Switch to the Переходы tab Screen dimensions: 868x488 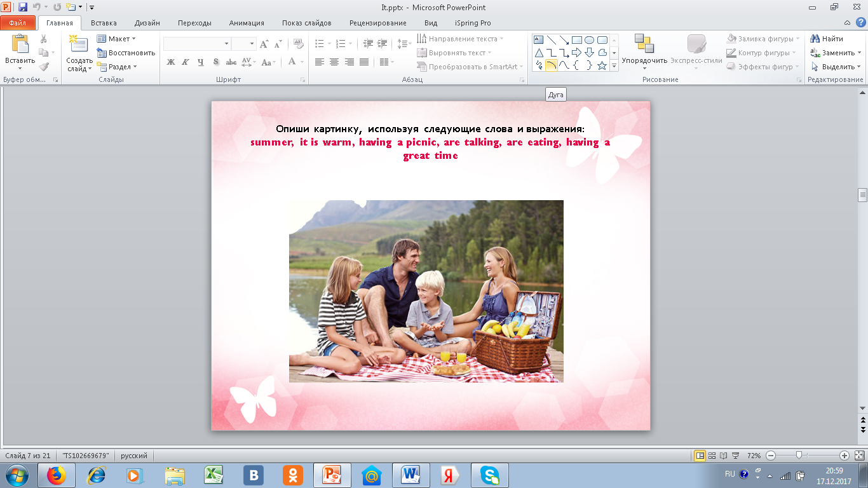pos(195,23)
